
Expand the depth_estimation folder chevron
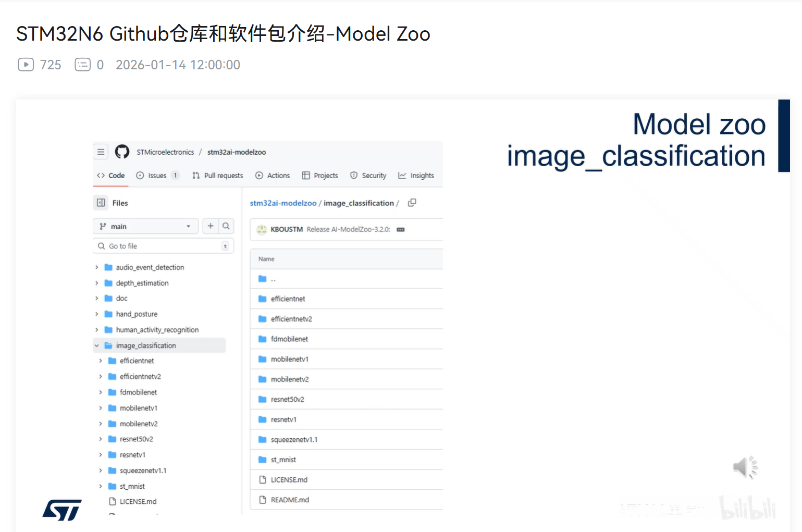(96, 283)
